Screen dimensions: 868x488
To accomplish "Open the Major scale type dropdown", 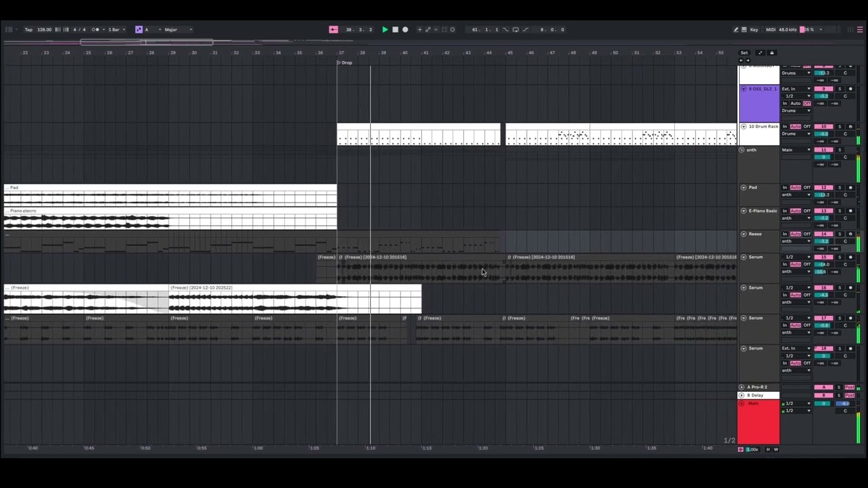I will click(178, 29).
